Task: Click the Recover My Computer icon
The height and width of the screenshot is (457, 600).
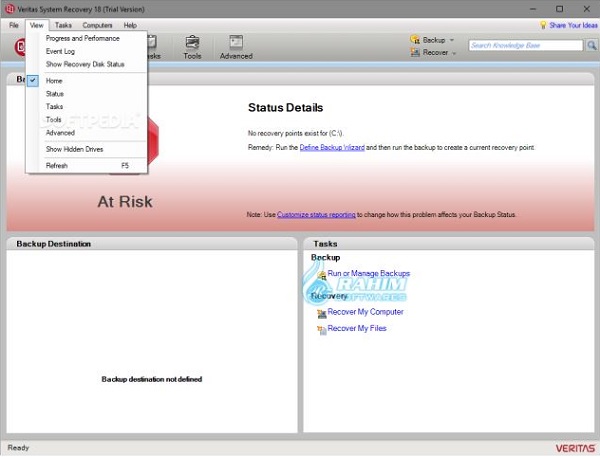Action: (x=321, y=313)
